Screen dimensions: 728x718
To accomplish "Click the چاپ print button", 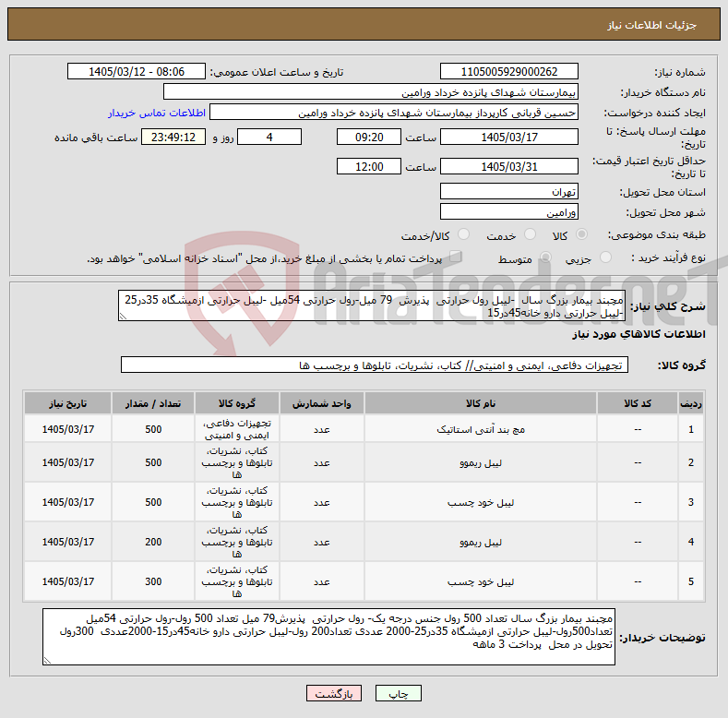I will click(x=399, y=693).
